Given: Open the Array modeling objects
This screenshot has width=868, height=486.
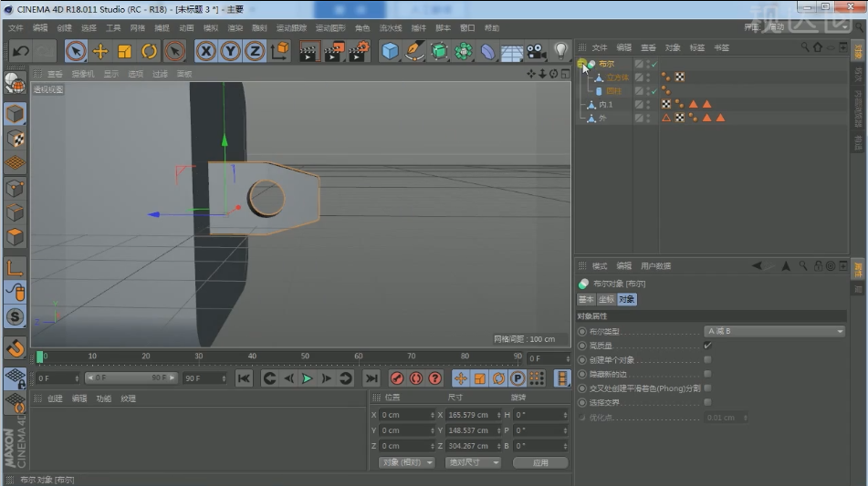Looking at the screenshot, I should pos(464,51).
